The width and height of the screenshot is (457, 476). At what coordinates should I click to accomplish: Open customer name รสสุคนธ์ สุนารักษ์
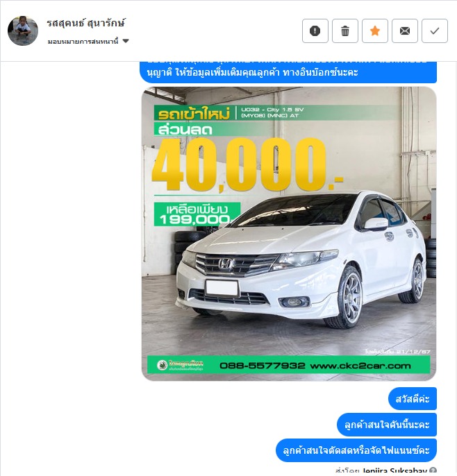click(86, 23)
